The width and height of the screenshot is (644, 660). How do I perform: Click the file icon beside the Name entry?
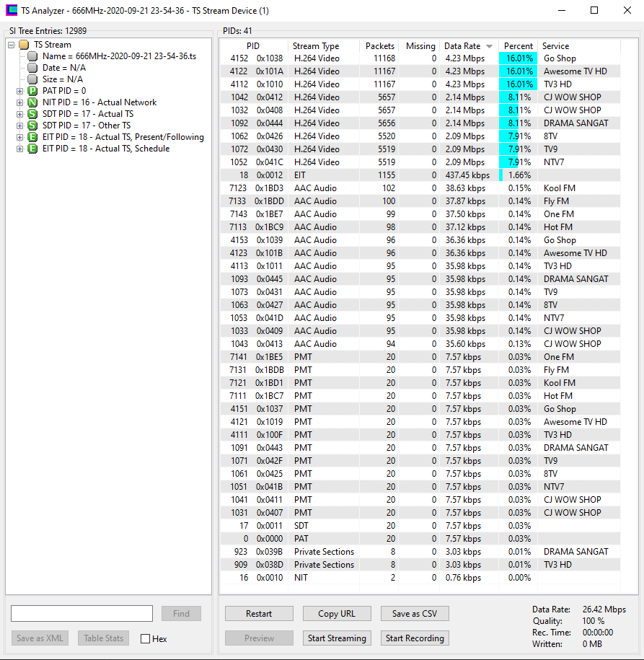[32, 56]
